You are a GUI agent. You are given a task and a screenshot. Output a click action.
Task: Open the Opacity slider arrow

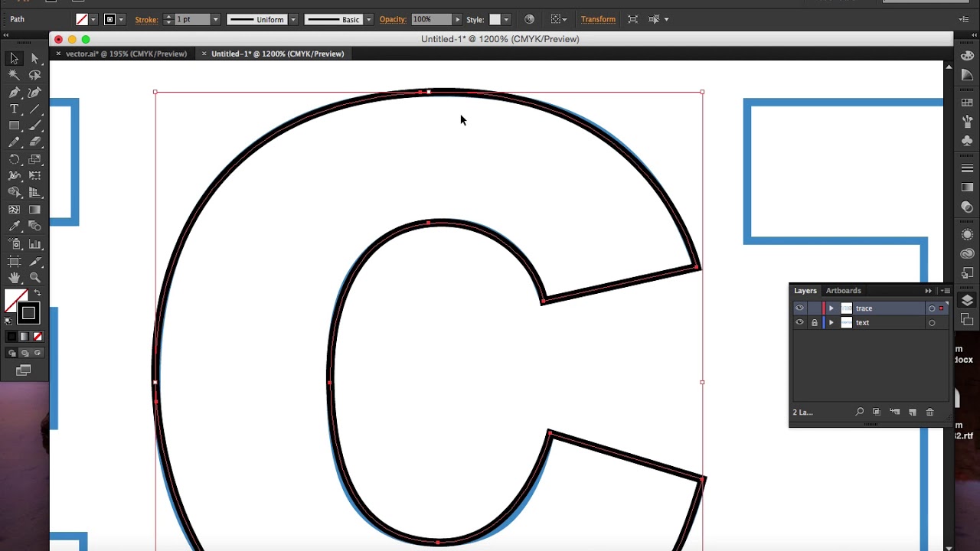tap(457, 19)
